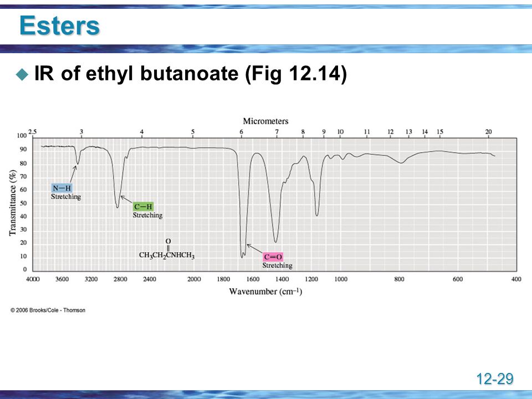Click the '400' wavenumber tick label
Screen dimensions: 532x399
click(516, 279)
